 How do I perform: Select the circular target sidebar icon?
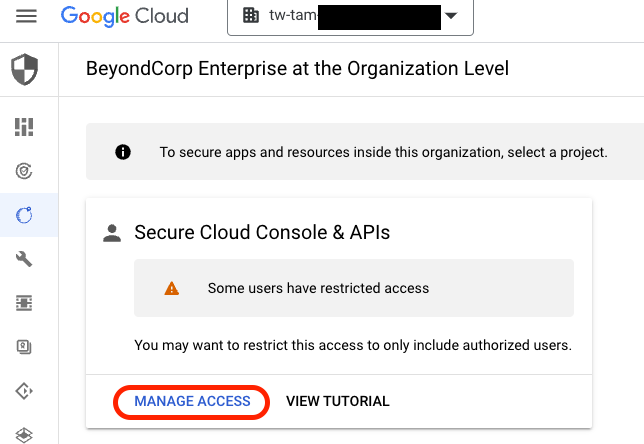(x=25, y=171)
